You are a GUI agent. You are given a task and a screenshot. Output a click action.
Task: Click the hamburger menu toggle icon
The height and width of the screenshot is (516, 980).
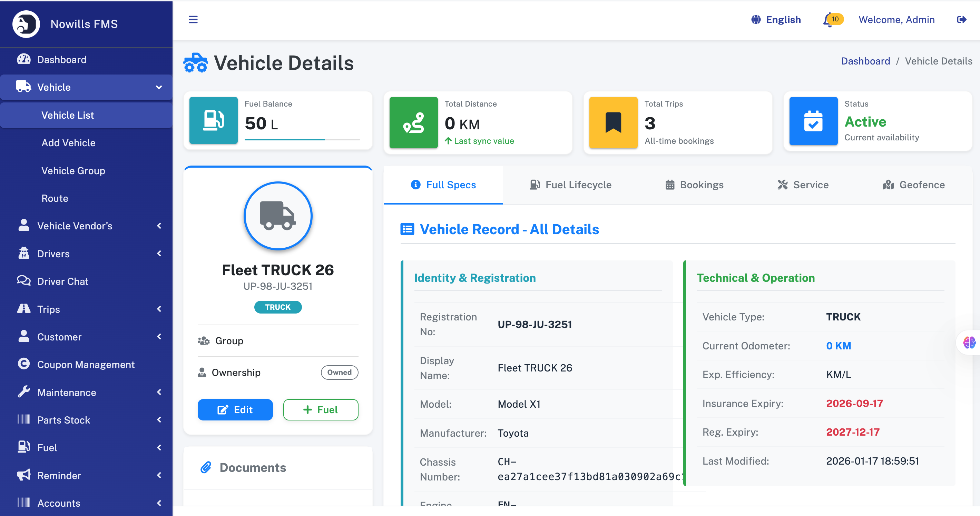(x=193, y=19)
